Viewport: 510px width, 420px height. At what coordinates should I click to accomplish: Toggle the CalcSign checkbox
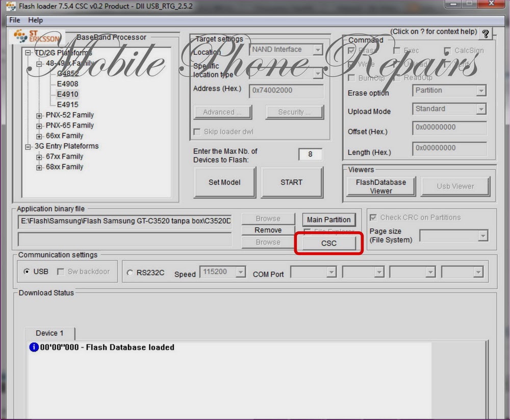448,51
